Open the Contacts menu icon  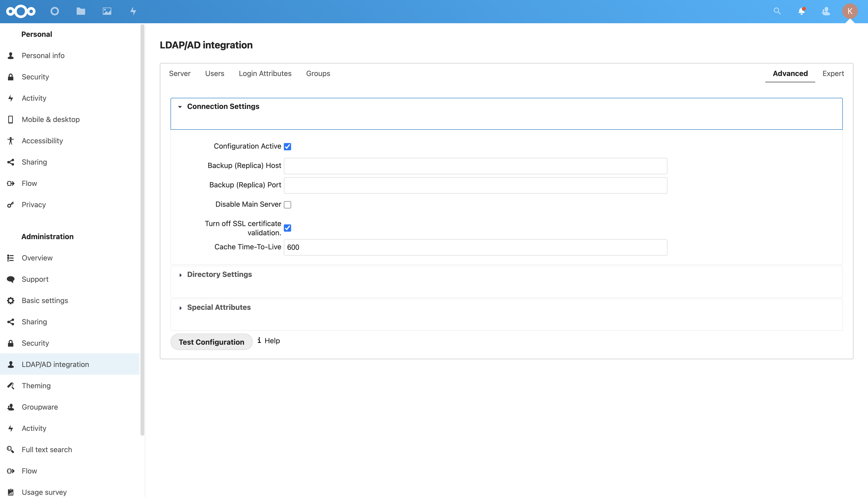(x=826, y=11)
